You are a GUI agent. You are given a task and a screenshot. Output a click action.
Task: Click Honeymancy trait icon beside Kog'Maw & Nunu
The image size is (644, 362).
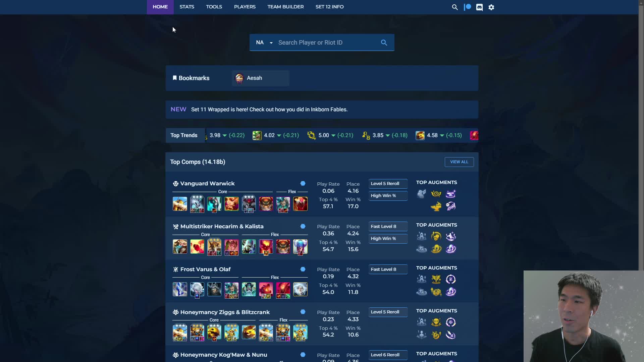[x=175, y=355]
